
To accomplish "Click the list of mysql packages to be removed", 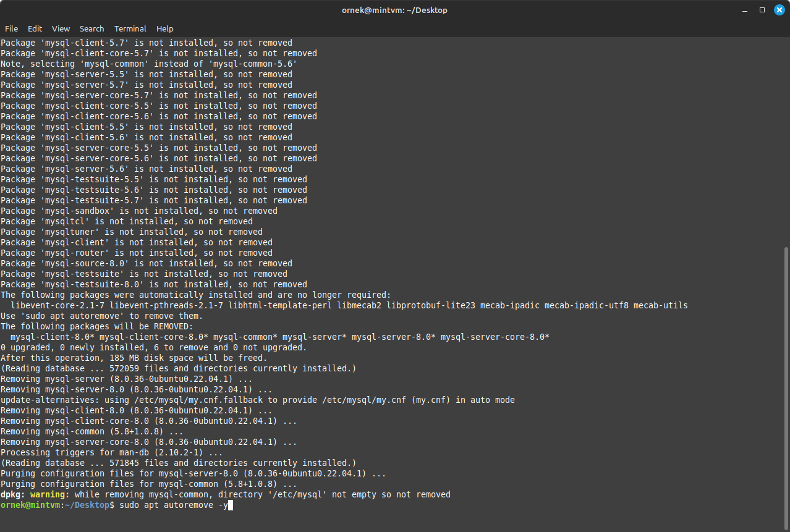I will [280, 337].
